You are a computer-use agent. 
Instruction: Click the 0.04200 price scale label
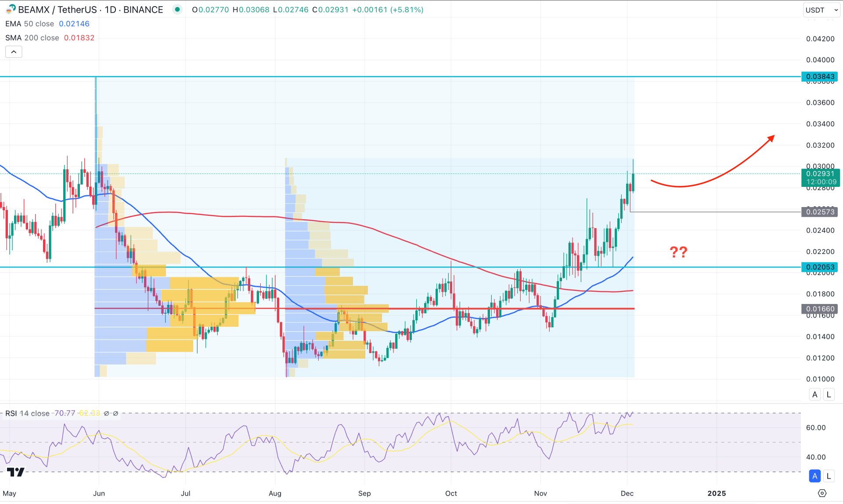820,39
